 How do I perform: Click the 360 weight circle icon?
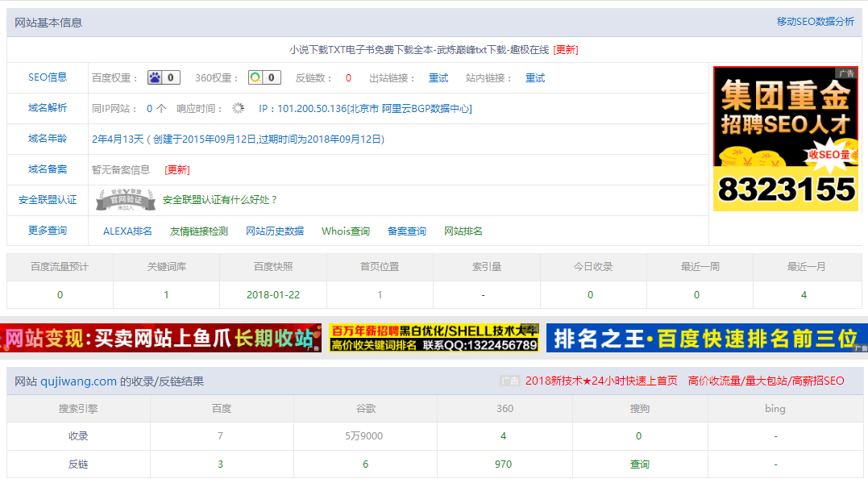click(x=255, y=78)
